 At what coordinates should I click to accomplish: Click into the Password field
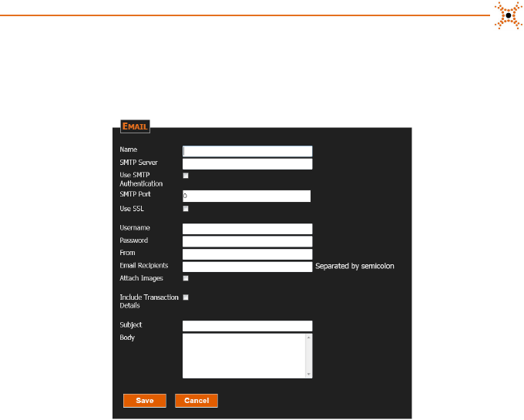click(x=247, y=241)
